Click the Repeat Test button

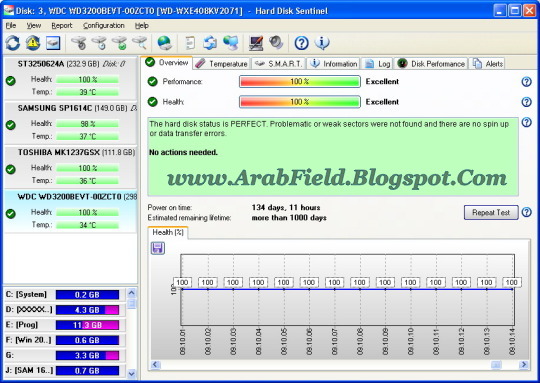click(x=491, y=213)
